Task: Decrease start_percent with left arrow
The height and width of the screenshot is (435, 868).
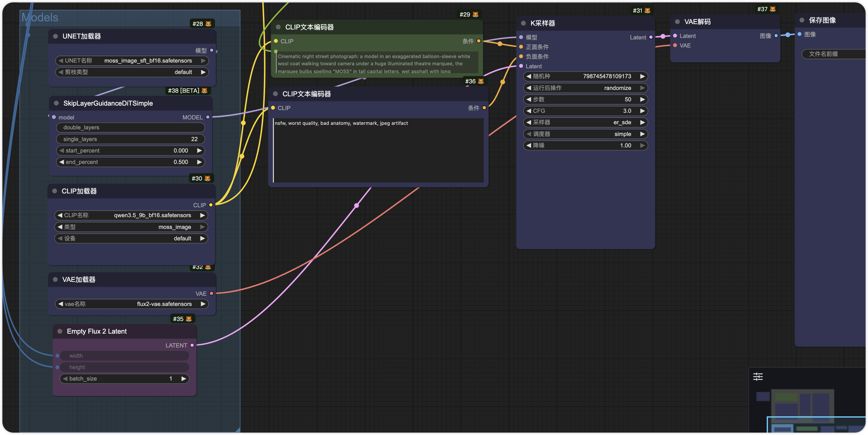Action: point(62,150)
